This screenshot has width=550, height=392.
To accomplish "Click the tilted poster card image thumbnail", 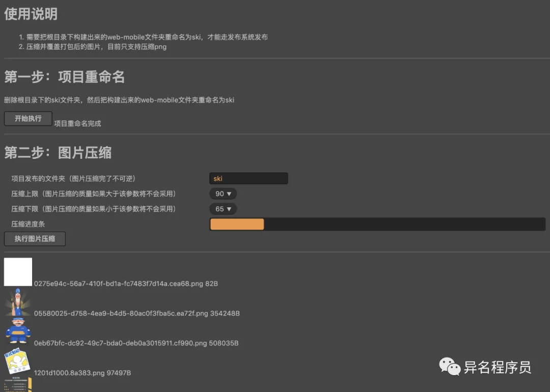I will click(17, 361).
